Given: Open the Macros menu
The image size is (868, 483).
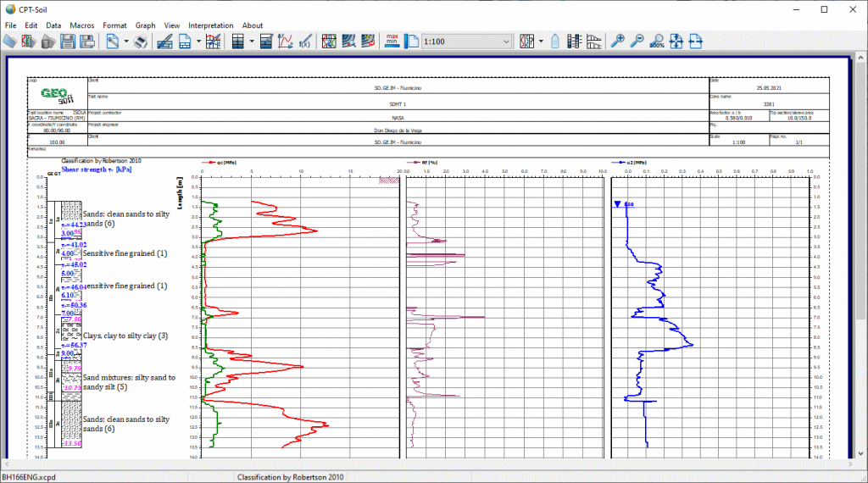Looking at the screenshot, I should pos(82,25).
